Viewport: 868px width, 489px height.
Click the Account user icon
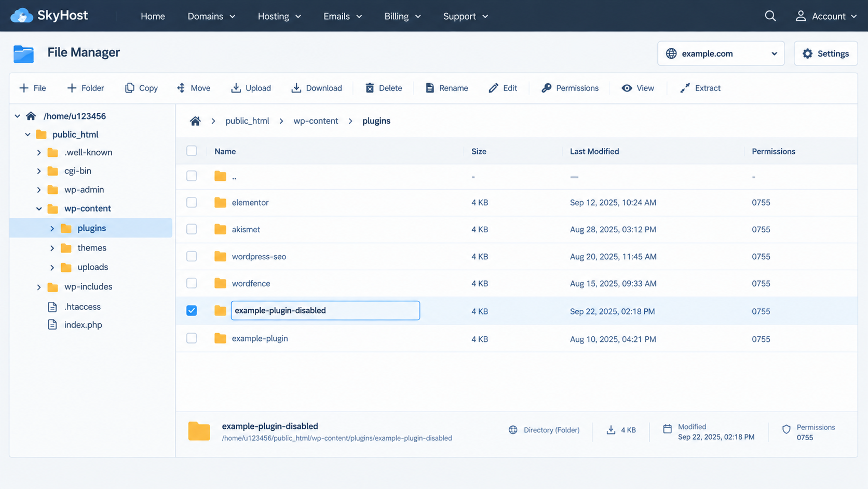point(801,16)
